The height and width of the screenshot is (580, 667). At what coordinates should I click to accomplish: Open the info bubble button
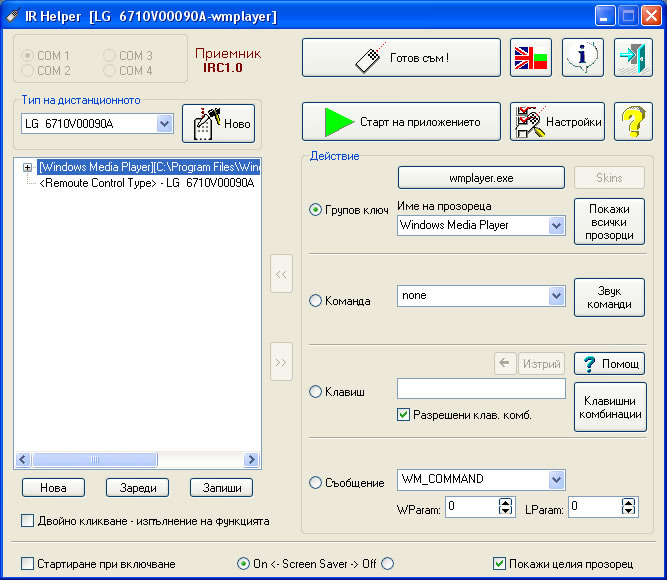coord(583,57)
